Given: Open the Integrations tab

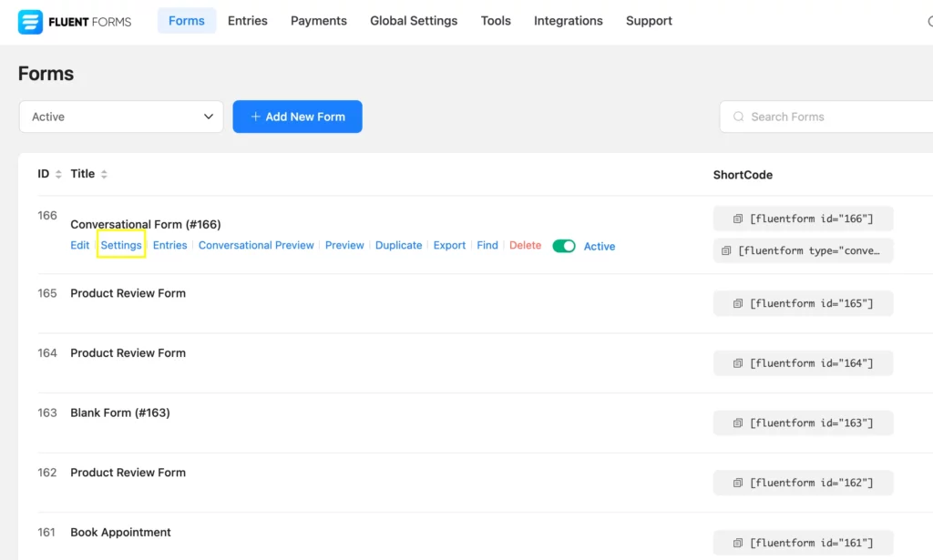Looking at the screenshot, I should point(569,21).
